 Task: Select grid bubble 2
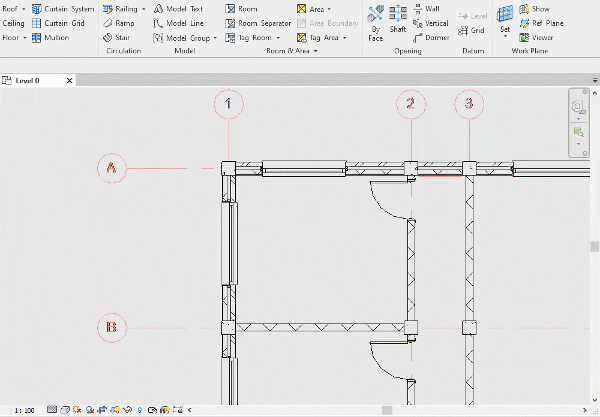click(x=411, y=104)
